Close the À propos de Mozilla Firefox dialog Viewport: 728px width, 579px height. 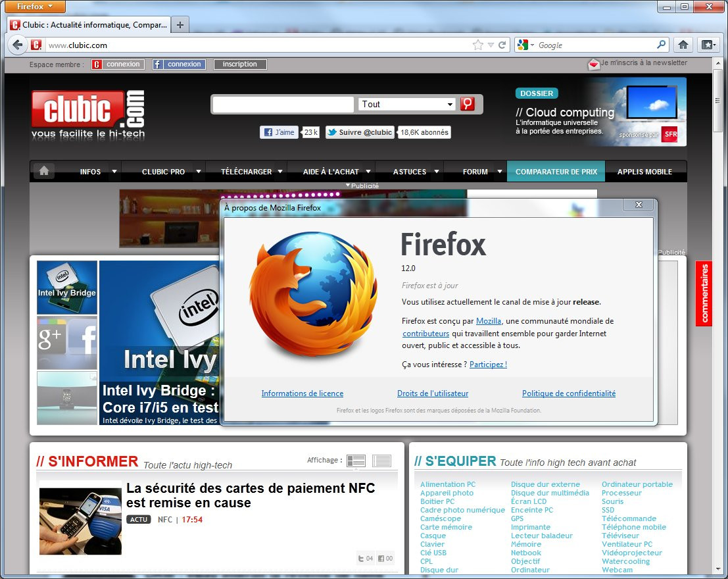639,205
